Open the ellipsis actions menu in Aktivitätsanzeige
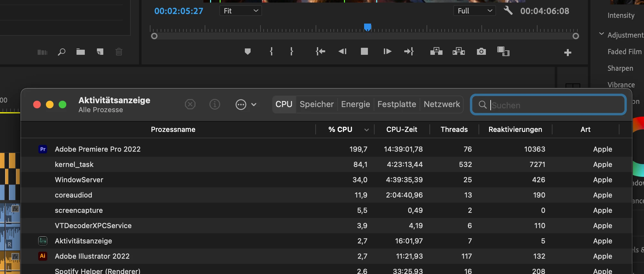Viewport: 644px width, 274px height. point(246,105)
